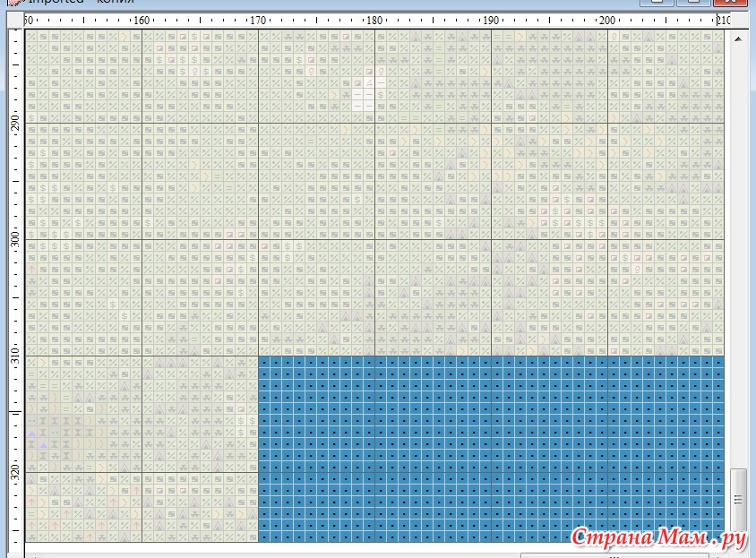Click horizontal ruler label 180

374,21
